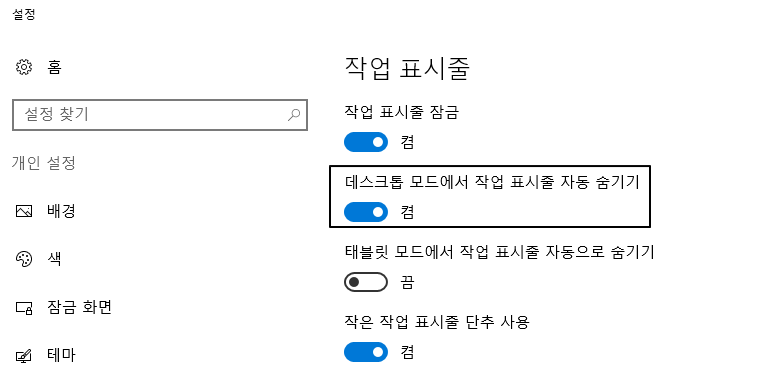The width and height of the screenshot is (781, 368).
Task: Switch off 작은 작업 표시줄 단추 사용 toggle
Action: click(366, 353)
